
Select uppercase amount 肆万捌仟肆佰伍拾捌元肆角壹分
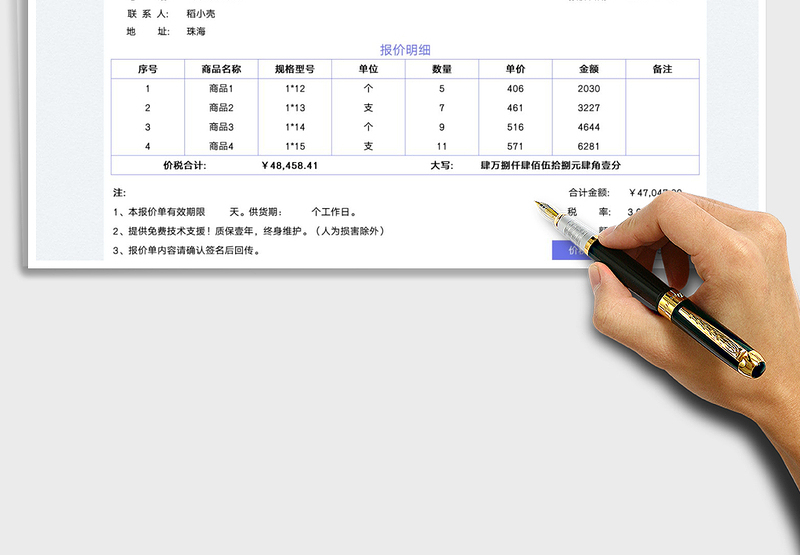pyautogui.click(x=551, y=165)
